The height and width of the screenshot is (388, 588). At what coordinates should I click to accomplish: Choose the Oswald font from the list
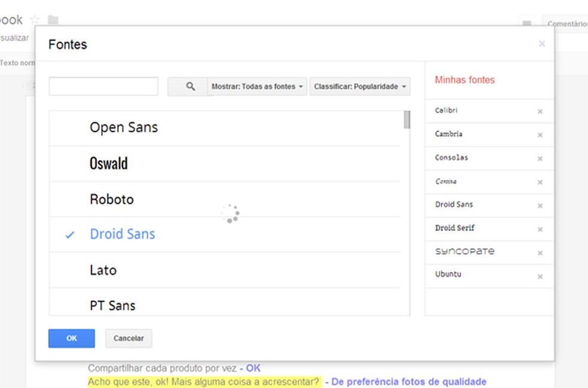pos(109,163)
